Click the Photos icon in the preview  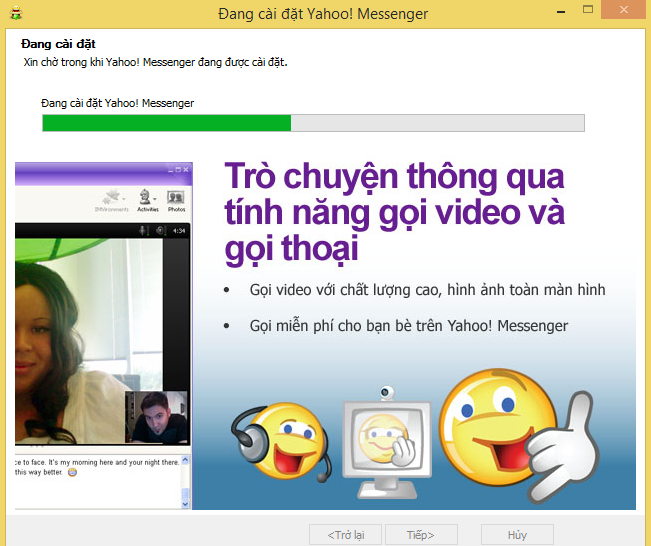(x=176, y=201)
